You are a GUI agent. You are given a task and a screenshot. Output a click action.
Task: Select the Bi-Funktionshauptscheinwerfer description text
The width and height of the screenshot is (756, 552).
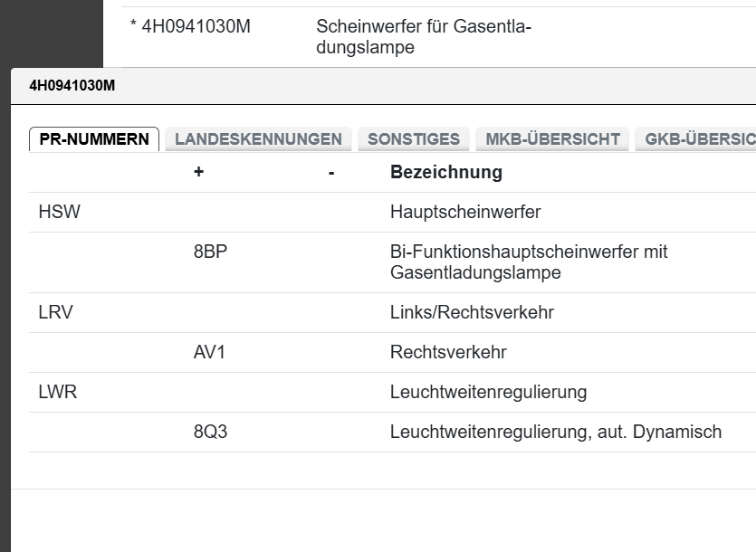tap(528, 262)
